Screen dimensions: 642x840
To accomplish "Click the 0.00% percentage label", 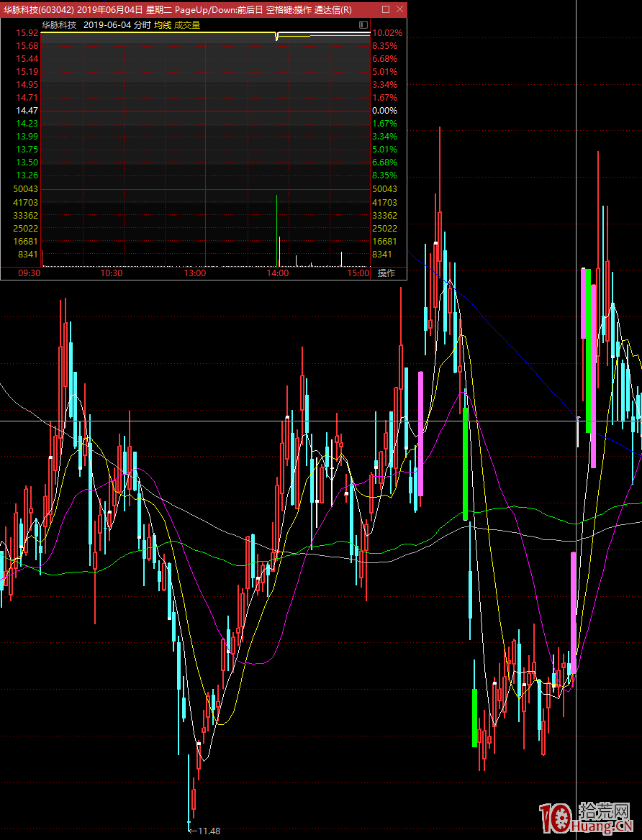I will click(x=384, y=110).
